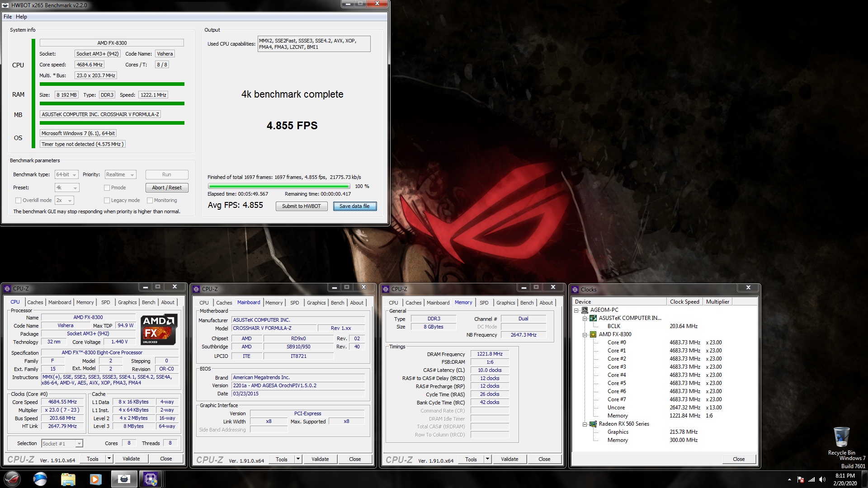
Task: Toggle the Monitoring checkbox
Action: tap(150, 200)
